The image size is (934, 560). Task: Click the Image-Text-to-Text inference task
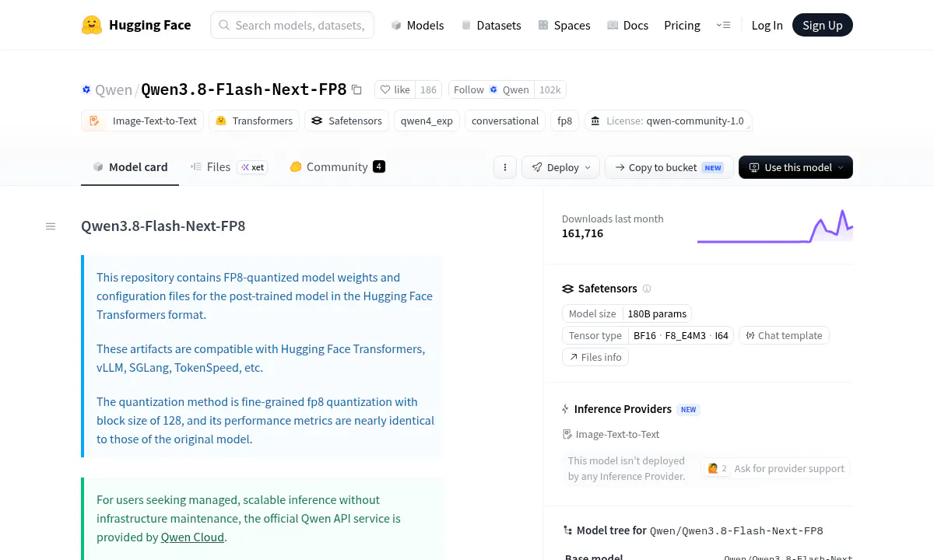(611, 434)
